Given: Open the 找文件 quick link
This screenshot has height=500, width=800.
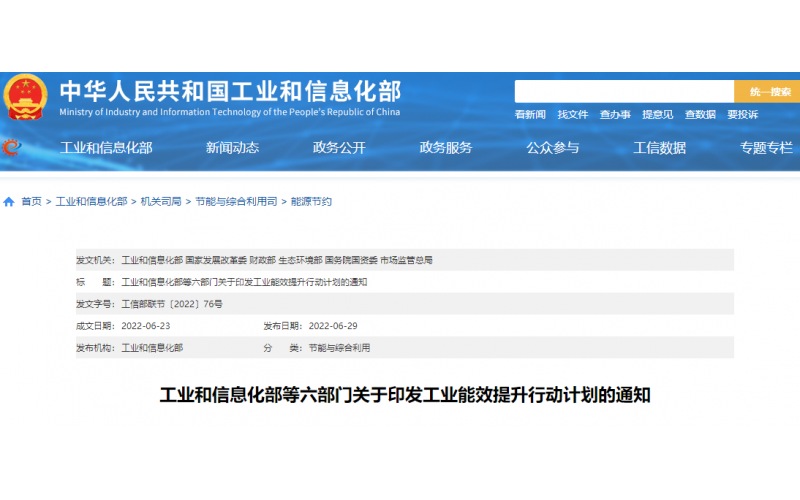Looking at the screenshot, I should click(572, 115).
